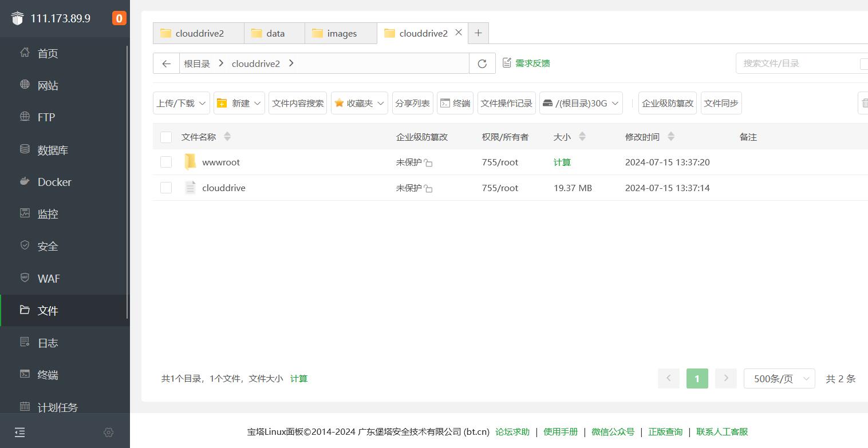
Task: Sort by 文件名称 using its arrows
Action: coord(227,137)
